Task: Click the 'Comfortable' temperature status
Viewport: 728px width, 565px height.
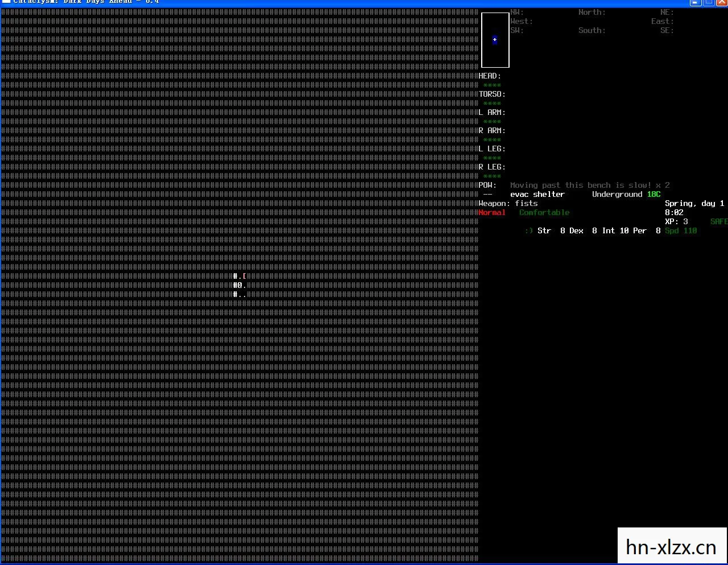Action: tap(544, 212)
